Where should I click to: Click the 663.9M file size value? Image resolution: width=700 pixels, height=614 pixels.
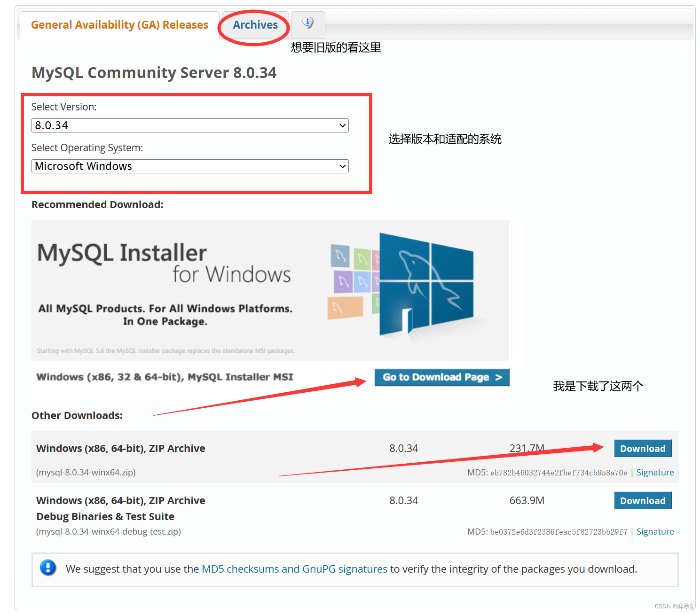527,501
